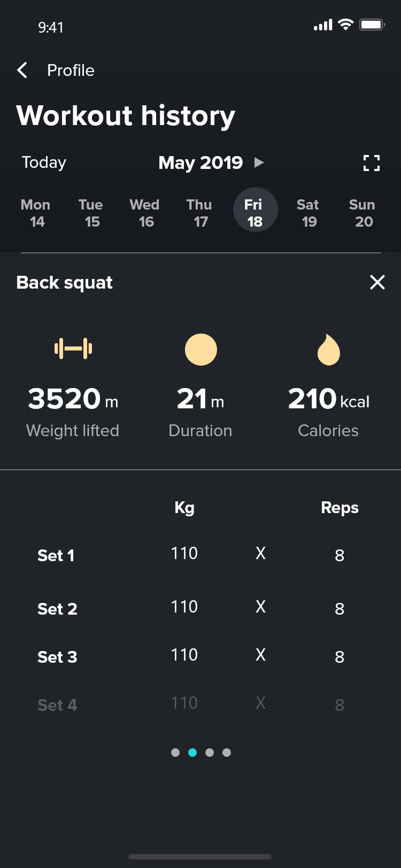
Task: Select the third page indicator dot
Action: 210,753
